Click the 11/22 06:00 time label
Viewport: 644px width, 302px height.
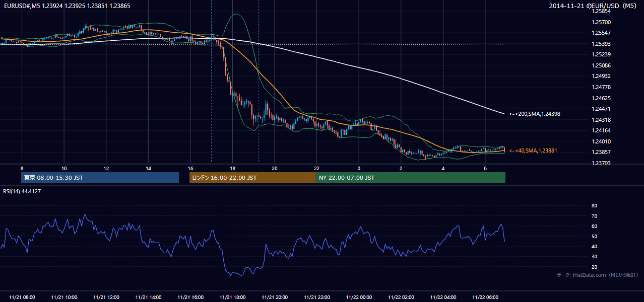pos(485,297)
